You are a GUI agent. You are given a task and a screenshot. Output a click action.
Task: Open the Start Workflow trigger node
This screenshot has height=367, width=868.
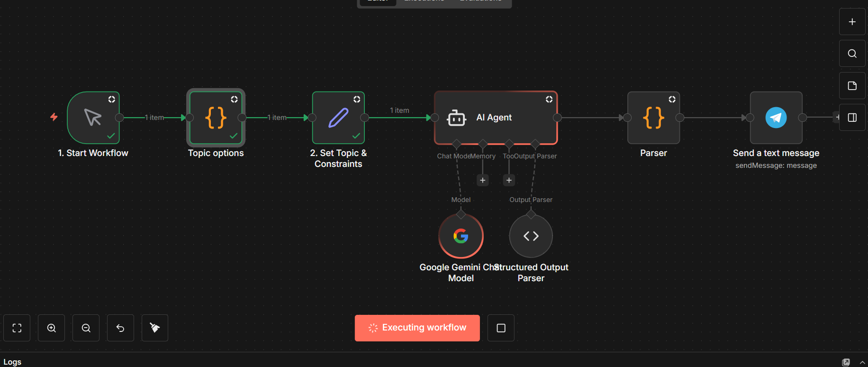click(x=93, y=118)
